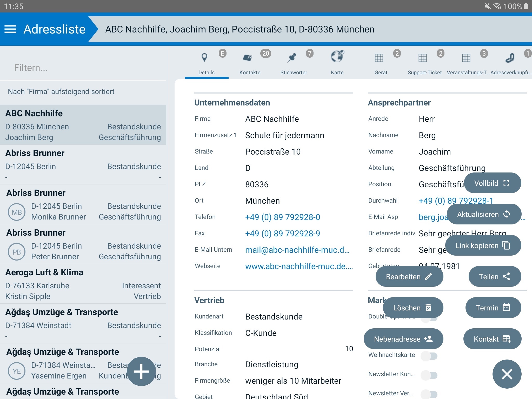Image resolution: width=532 pixels, height=399 pixels.
Task: Select ABC Nachhilfe list entry
Action: tap(83, 125)
